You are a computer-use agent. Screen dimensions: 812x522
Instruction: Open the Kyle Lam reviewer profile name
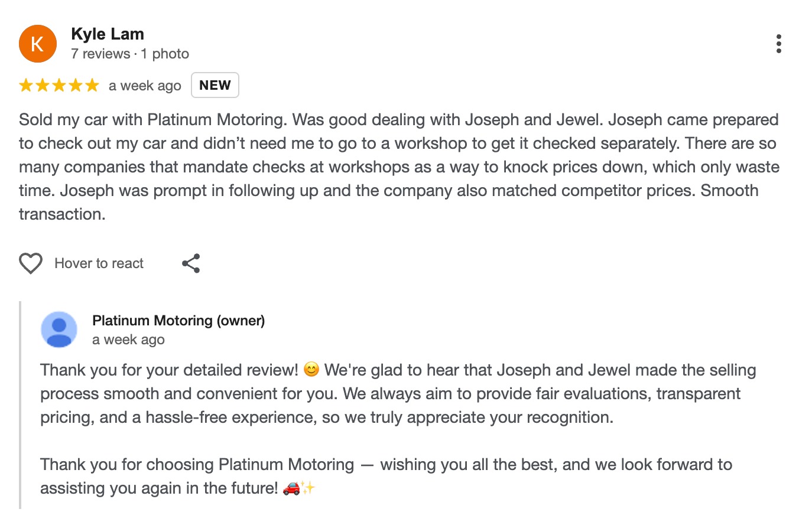(108, 34)
